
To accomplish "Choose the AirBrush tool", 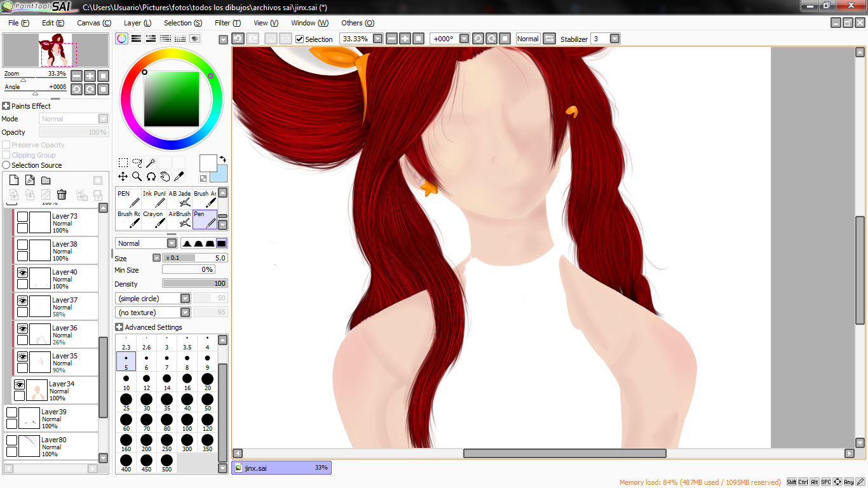I will click(179, 219).
